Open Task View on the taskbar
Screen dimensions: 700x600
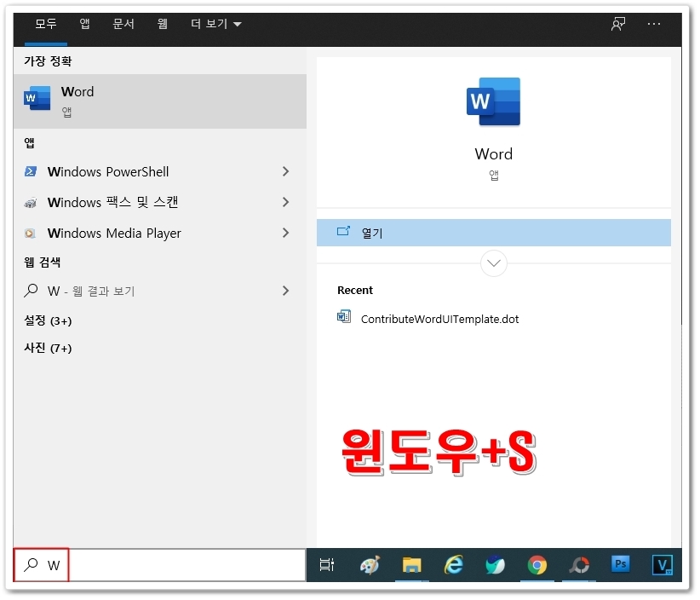[x=327, y=565]
